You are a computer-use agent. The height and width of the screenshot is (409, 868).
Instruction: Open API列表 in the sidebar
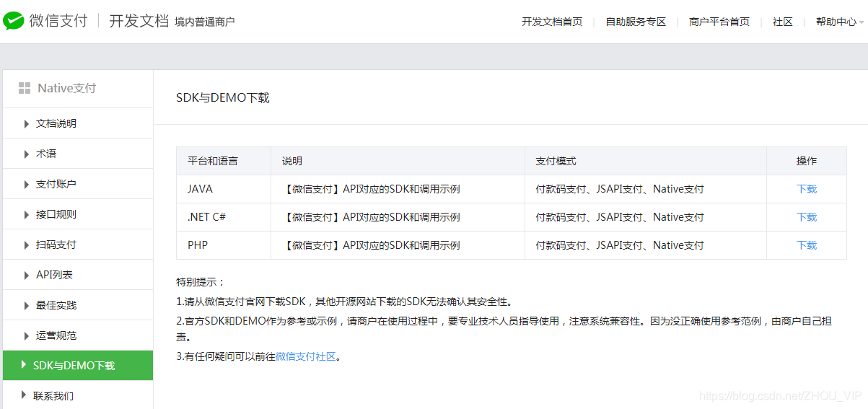54,275
